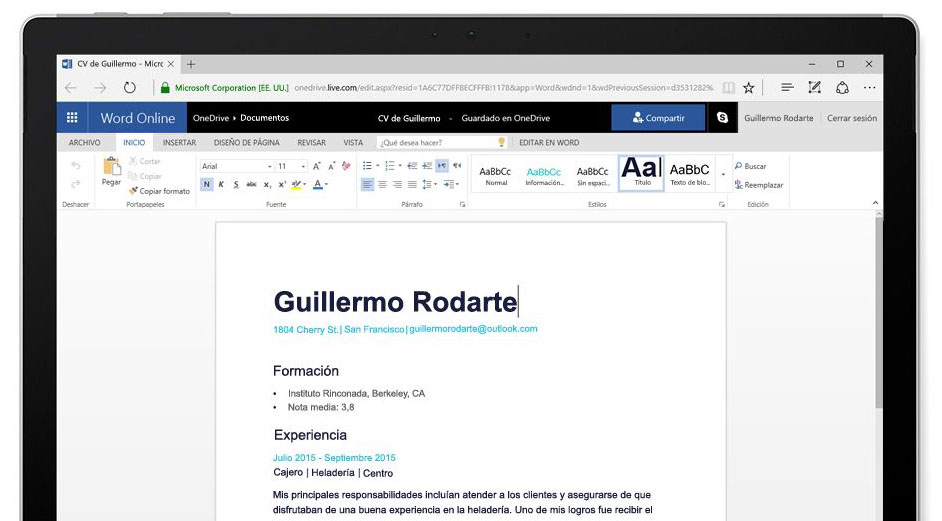Click the Compartir share button
This screenshot has height=521, width=942.
coord(658,118)
